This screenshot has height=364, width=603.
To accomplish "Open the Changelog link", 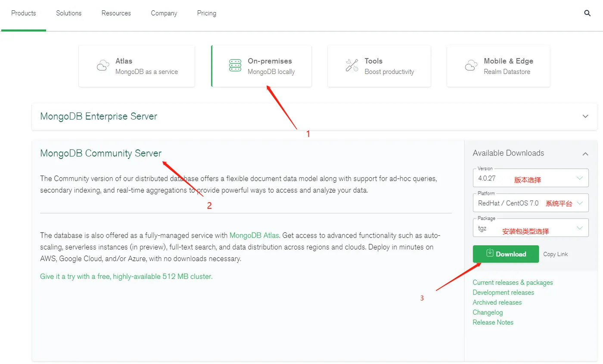I will click(x=488, y=312).
